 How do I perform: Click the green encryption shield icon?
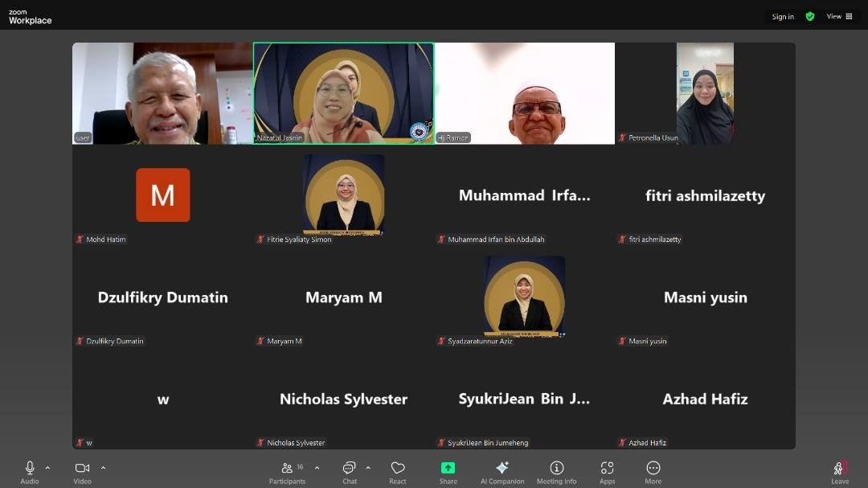pyautogui.click(x=809, y=16)
